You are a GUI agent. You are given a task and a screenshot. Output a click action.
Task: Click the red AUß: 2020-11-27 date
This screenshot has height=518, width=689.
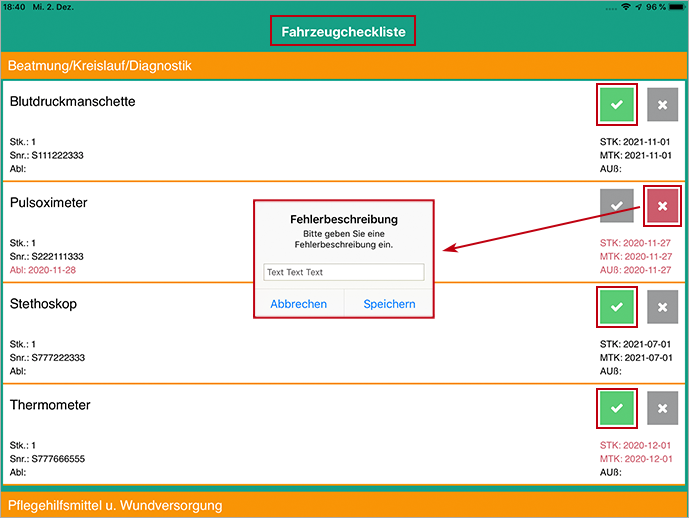tap(635, 270)
